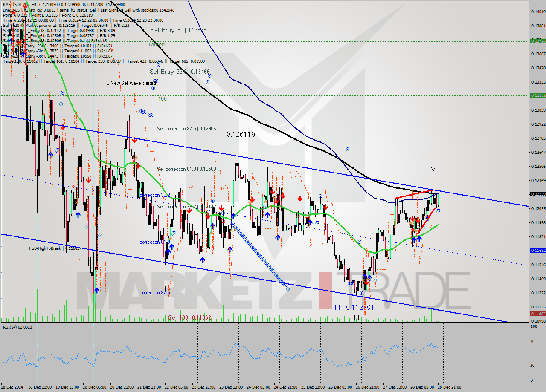
Task: Click price axis value 0.11272
Action: pos(538,293)
